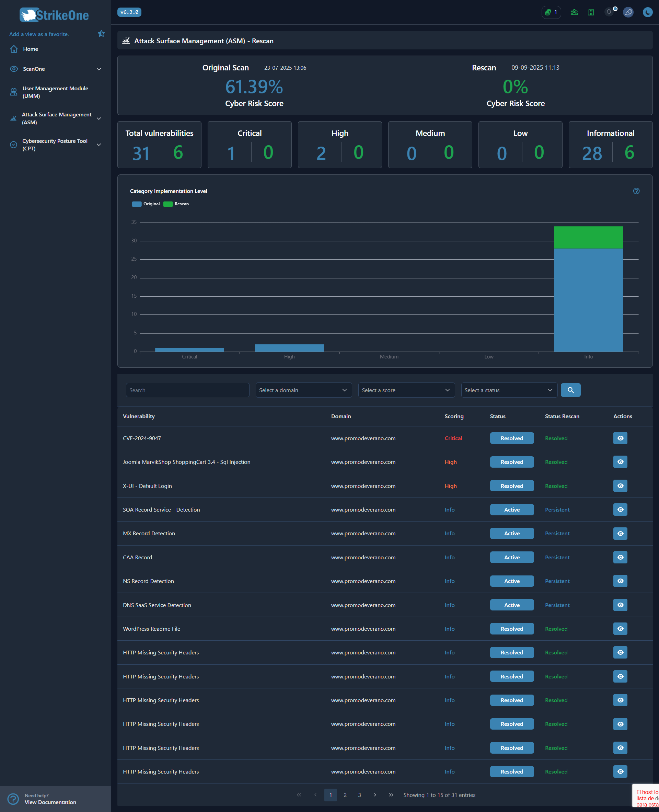Open the Category Implementation Level help icon
The height and width of the screenshot is (812, 659).
coord(637,191)
